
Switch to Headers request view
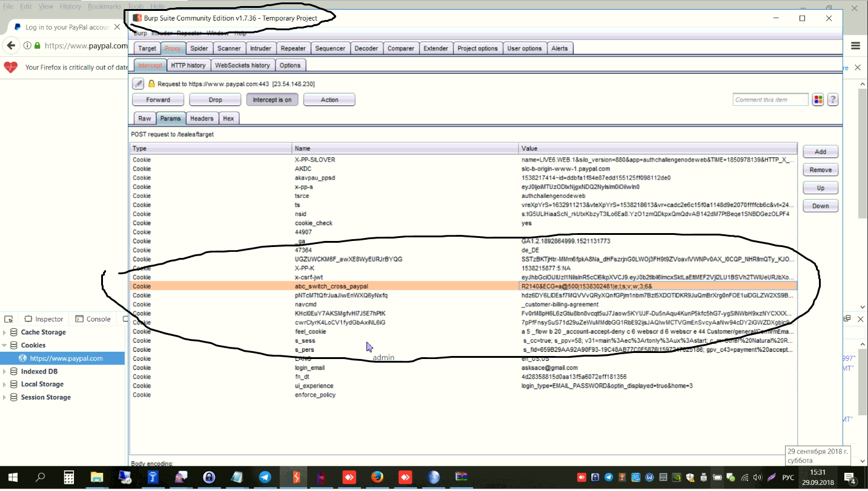point(202,119)
